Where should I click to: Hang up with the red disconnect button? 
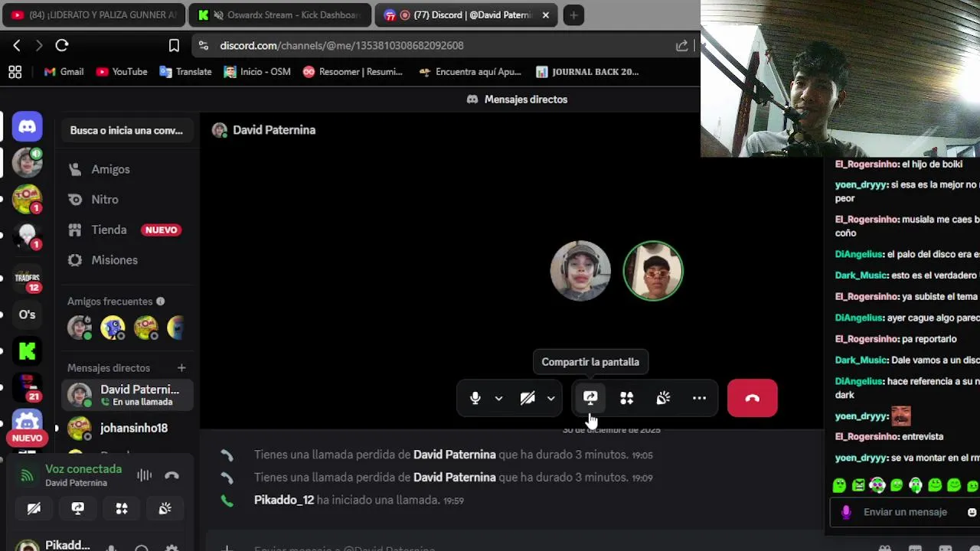752,398
